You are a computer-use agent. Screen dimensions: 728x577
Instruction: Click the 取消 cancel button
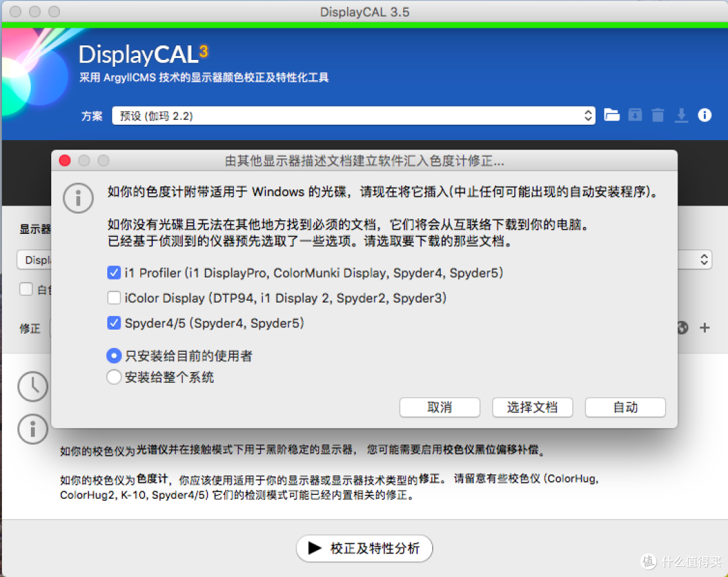[x=439, y=407]
